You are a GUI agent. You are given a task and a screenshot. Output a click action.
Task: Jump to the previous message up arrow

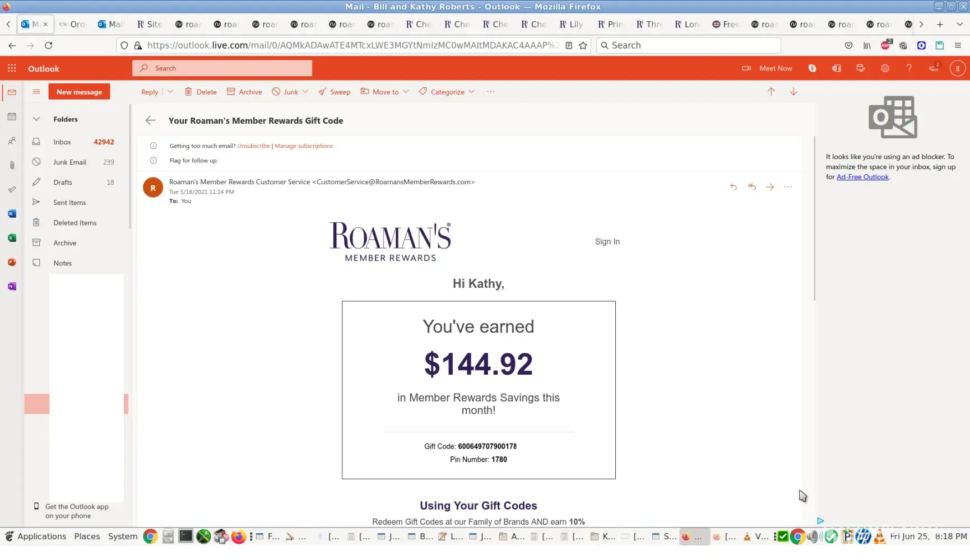771,92
